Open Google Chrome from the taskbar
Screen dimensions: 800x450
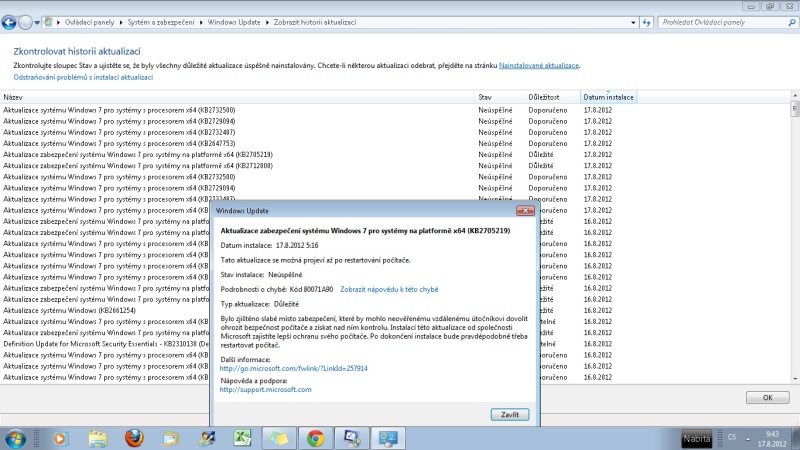[315, 437]
